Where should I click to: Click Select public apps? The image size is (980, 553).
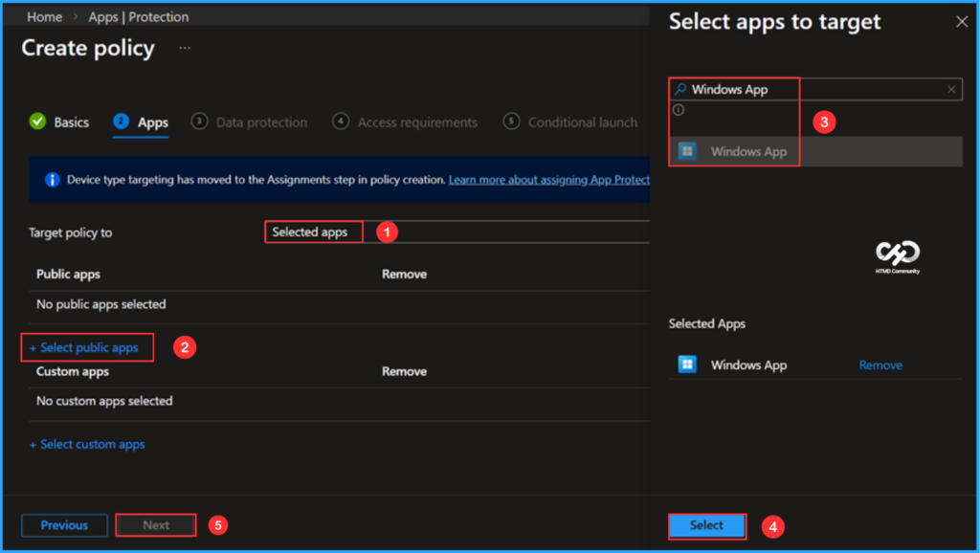(x=86, y=347)
